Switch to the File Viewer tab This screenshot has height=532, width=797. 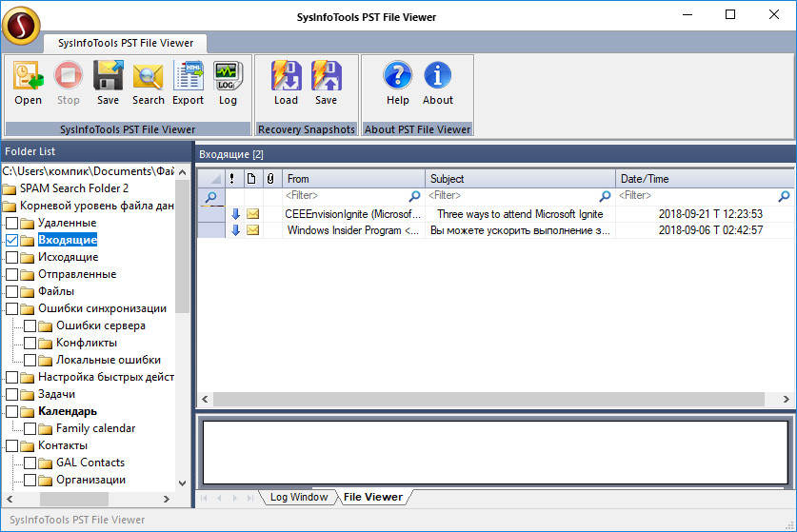tap(373, 497)
